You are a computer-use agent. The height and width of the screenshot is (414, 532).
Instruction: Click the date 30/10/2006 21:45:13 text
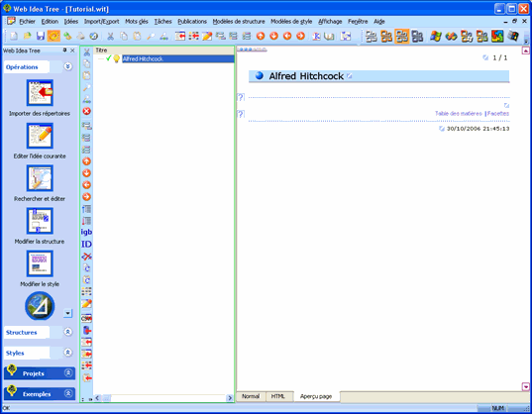pos(478,129)
